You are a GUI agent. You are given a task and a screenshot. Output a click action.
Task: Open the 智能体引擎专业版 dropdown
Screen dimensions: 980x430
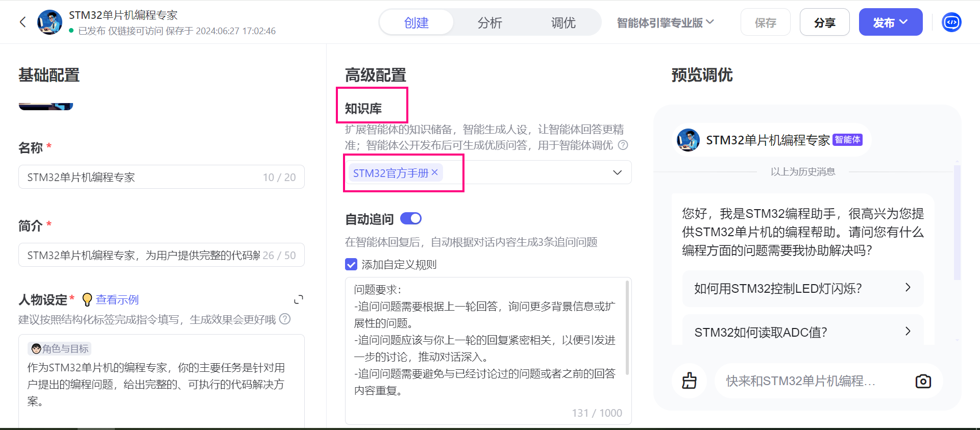click(x=665, y=22)
